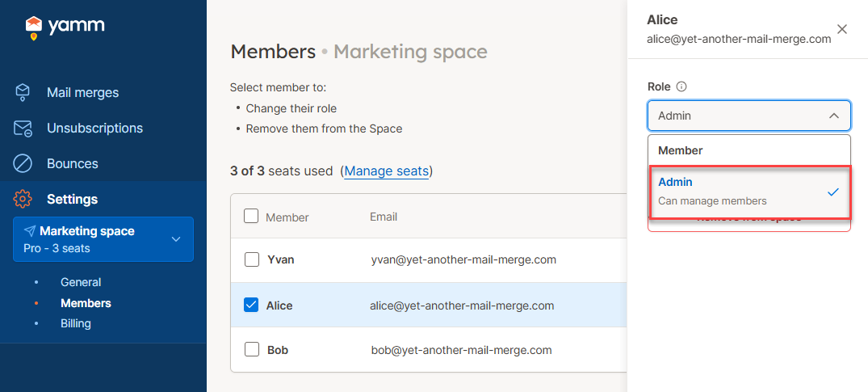Click the Marketing space paper plane icon
Screen dimensions: 868x392
tap(30, 231)
